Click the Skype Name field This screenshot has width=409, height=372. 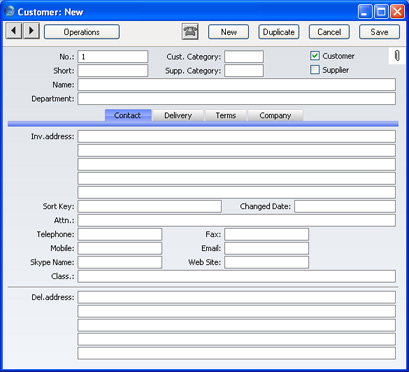tap(120, 262)
